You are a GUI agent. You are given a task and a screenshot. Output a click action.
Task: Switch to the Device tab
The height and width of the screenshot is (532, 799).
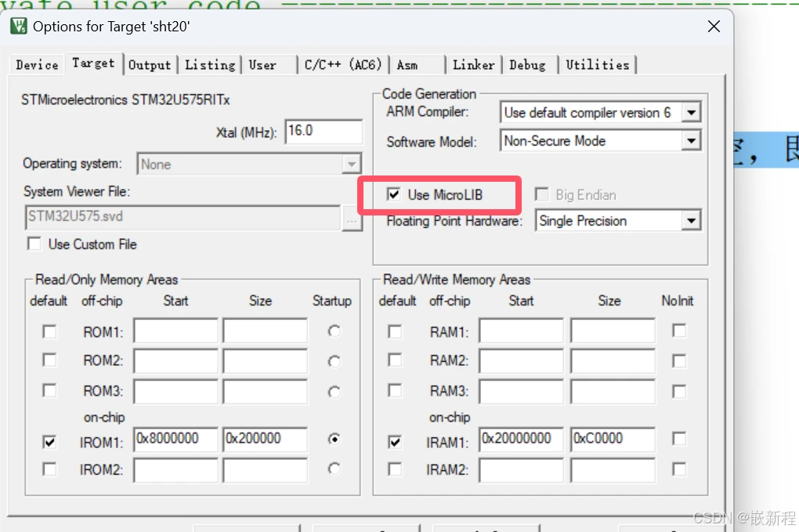[37, 65]
